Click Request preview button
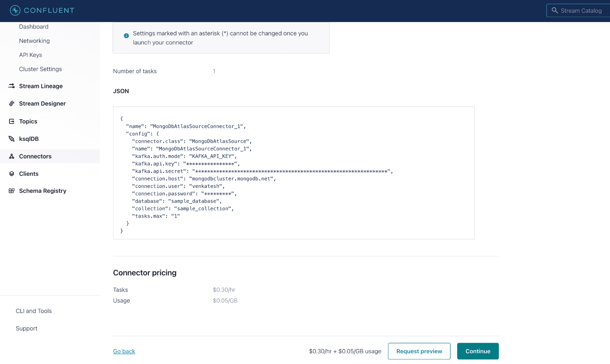This screenshot has height=364, width=610. (x=419, y=351)
